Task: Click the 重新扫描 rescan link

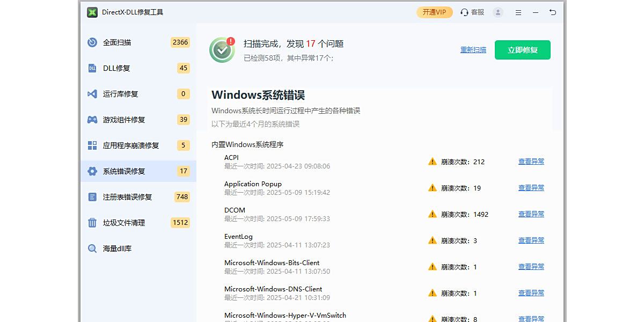Action: (473, 50)
